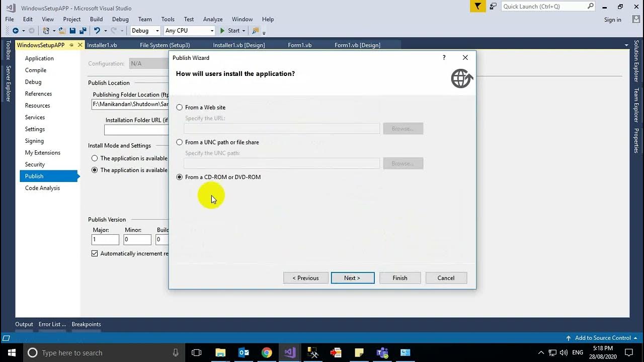The width and height of the screenshot is (644, 362).
Task: Click the Minor version input field
Action: [x=137, y=240]
